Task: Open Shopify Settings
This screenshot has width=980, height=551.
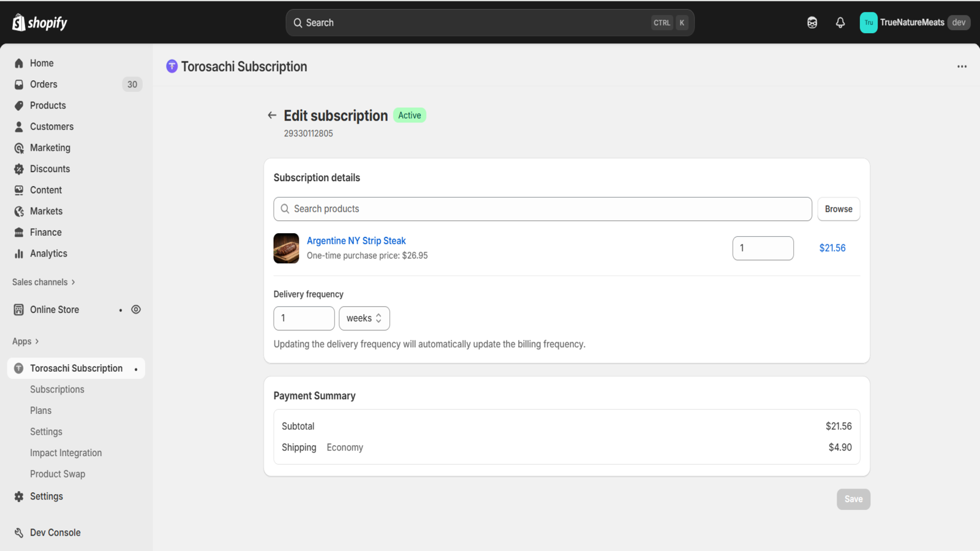Action: pos(47,497)
